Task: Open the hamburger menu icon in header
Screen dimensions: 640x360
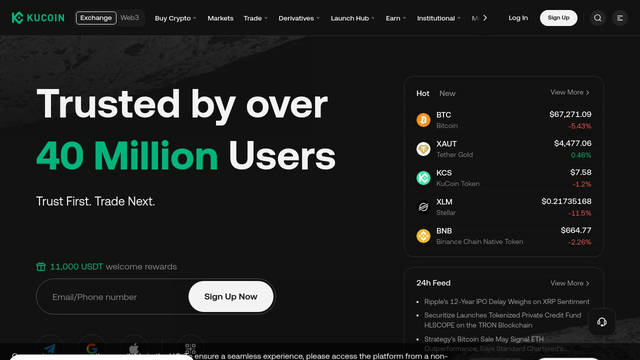Action: tap(620, 18)
